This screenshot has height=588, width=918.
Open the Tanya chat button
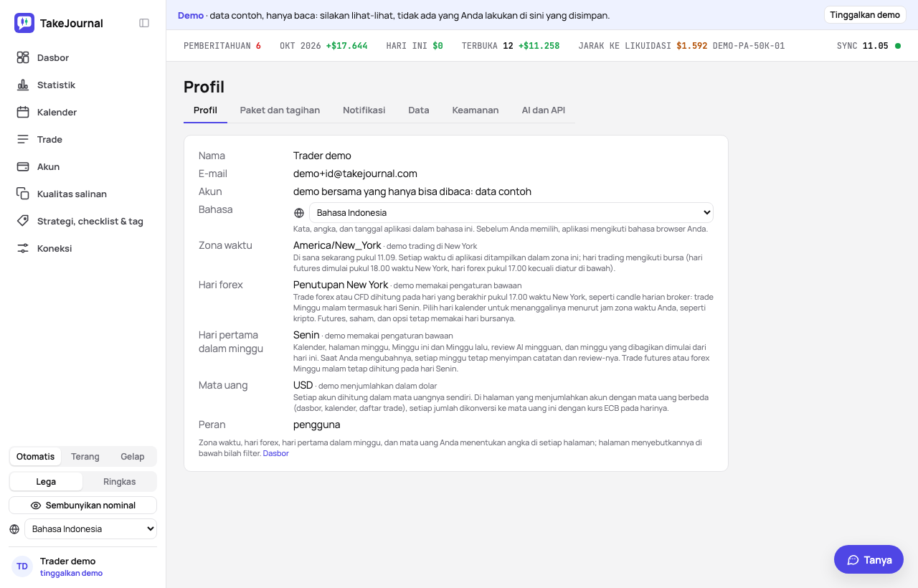869,560
